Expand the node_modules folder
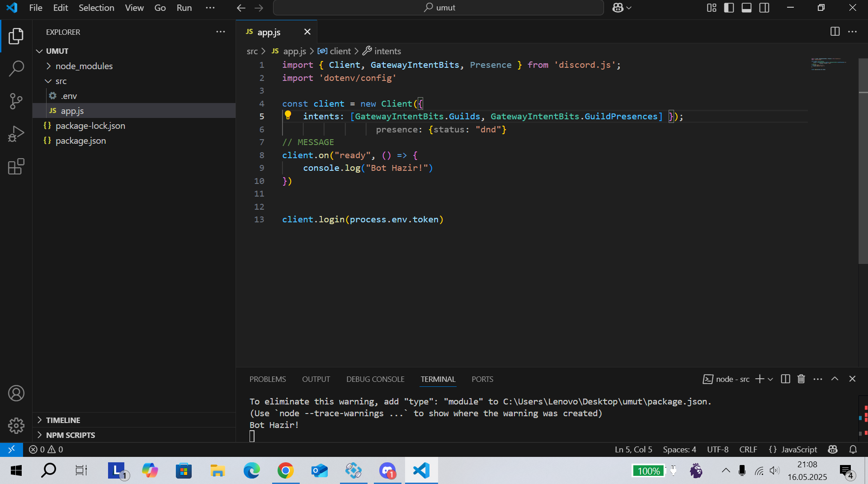868x484 pixels. 134,66
